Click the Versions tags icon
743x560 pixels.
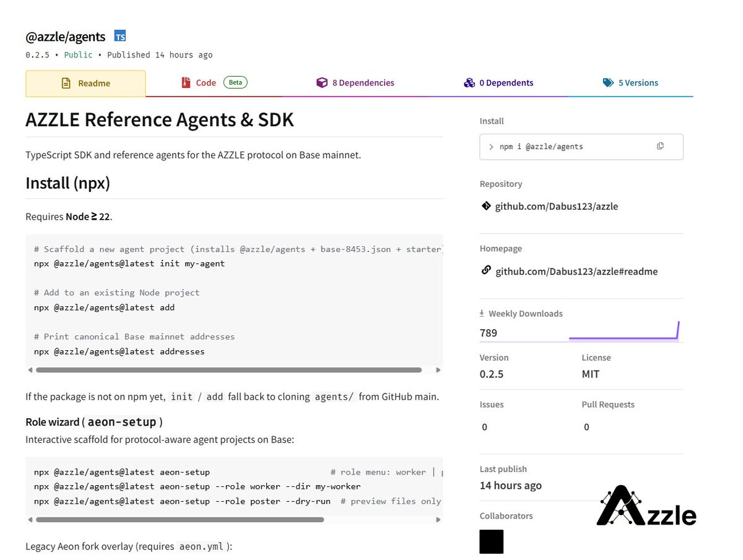(608, 82)
